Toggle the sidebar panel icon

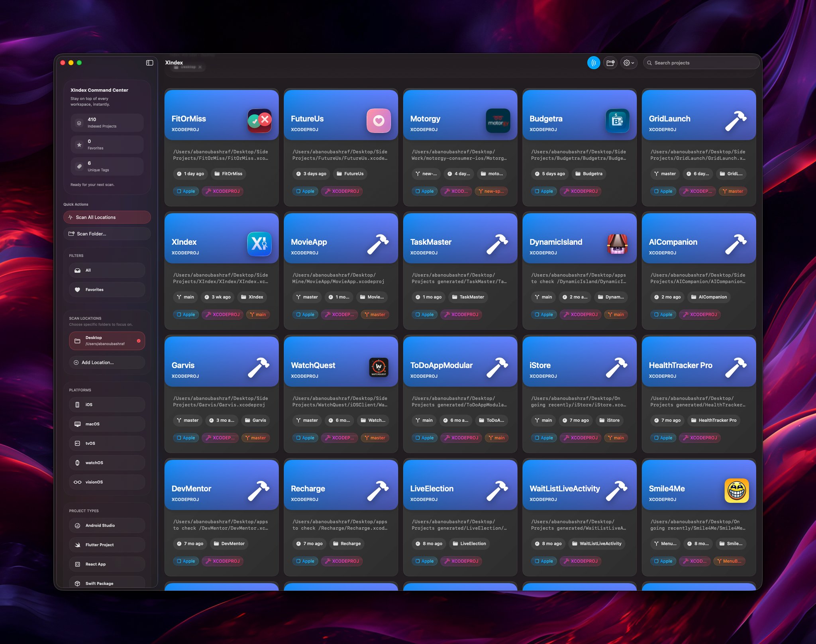[149, 63]
